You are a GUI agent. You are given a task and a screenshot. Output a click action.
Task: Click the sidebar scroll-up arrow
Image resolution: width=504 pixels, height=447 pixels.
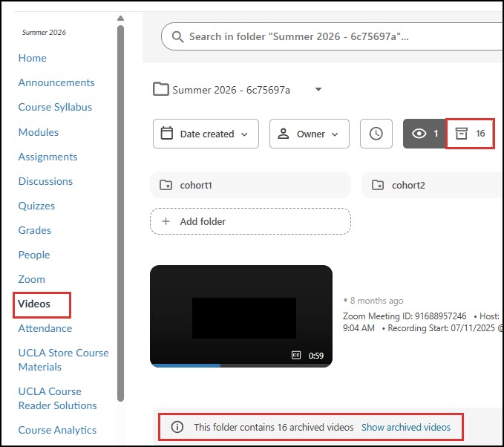coord(120,19)
